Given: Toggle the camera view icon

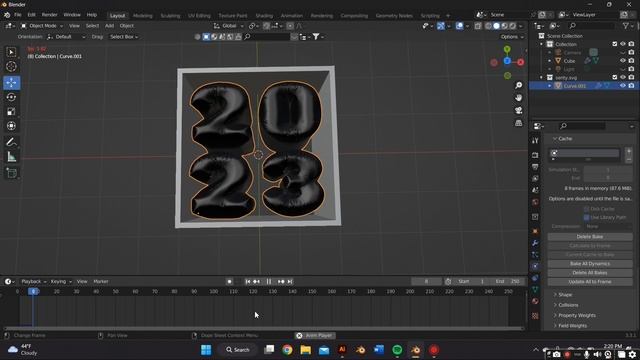Looking at the screenshot, I should click(x=518, y=111).
